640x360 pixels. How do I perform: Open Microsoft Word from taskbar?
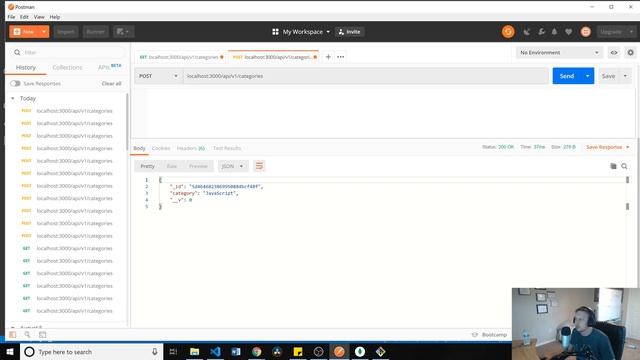(236, 351)
